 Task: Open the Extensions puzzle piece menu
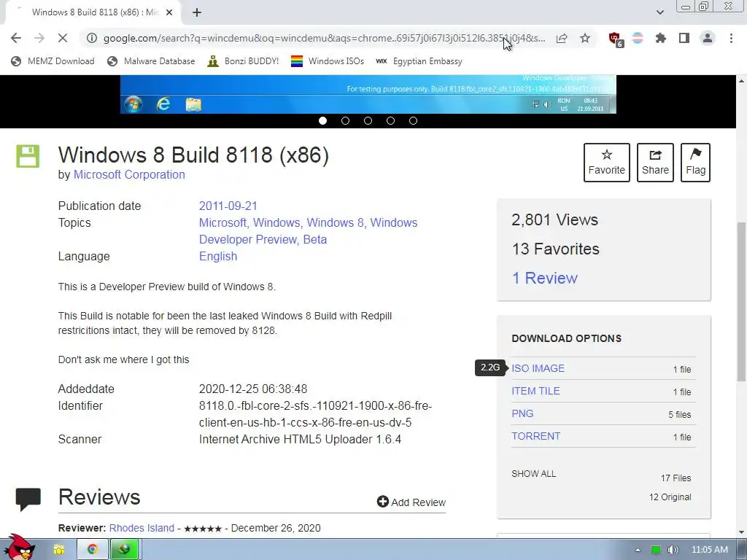[660, 38]
